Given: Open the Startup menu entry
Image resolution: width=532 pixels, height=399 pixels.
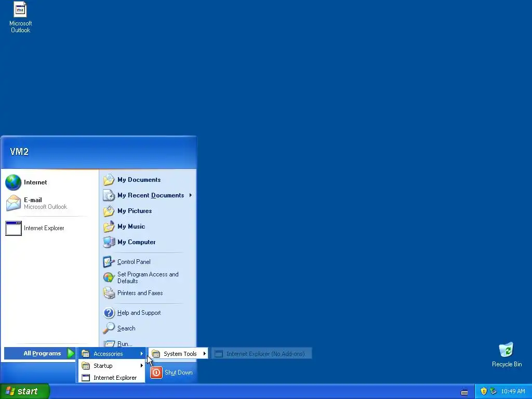Looking at the screenshot, I should (112, 366).
